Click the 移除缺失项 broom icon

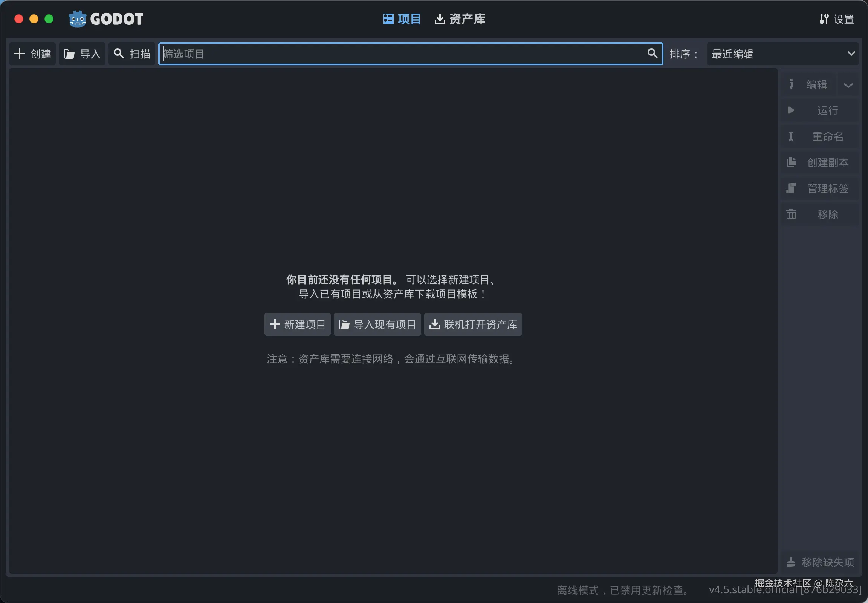click(x=792, y=562)
